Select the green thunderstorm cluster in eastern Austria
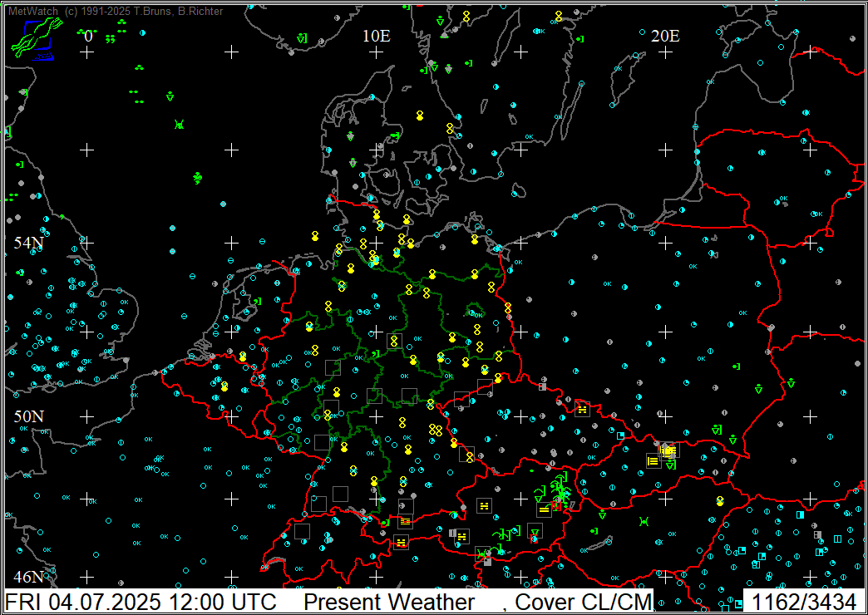This screenshot has width=868, height=615. coord(562,489)
